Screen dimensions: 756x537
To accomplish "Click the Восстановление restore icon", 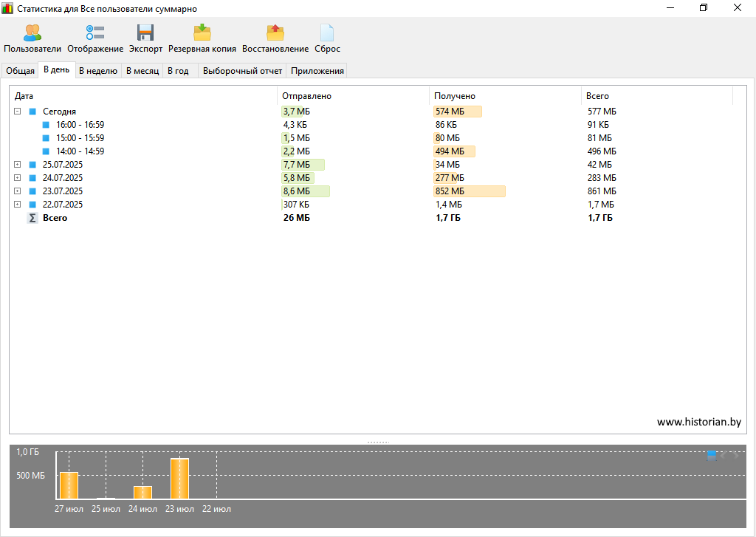I will (275, 33).
